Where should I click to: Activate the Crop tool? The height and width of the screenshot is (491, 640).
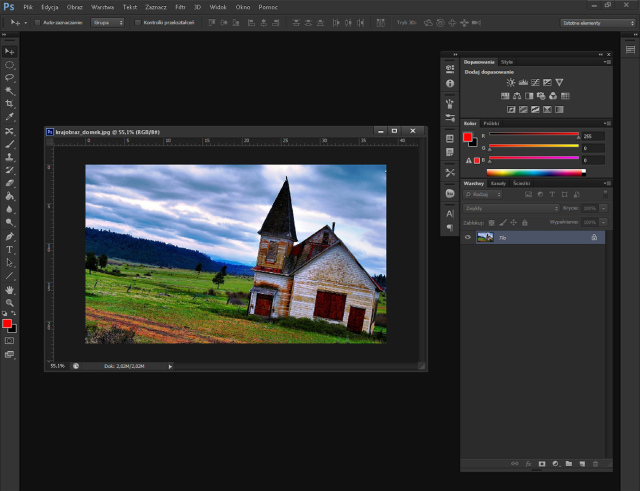point(9,104)
